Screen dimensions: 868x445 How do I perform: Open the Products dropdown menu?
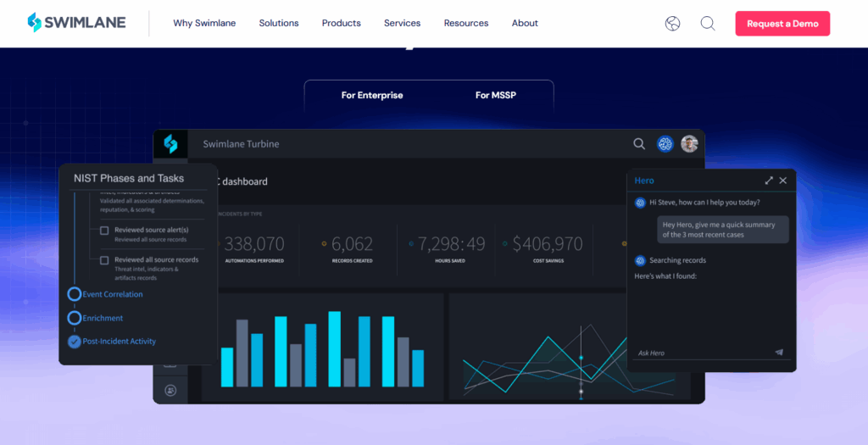[341, 24]
